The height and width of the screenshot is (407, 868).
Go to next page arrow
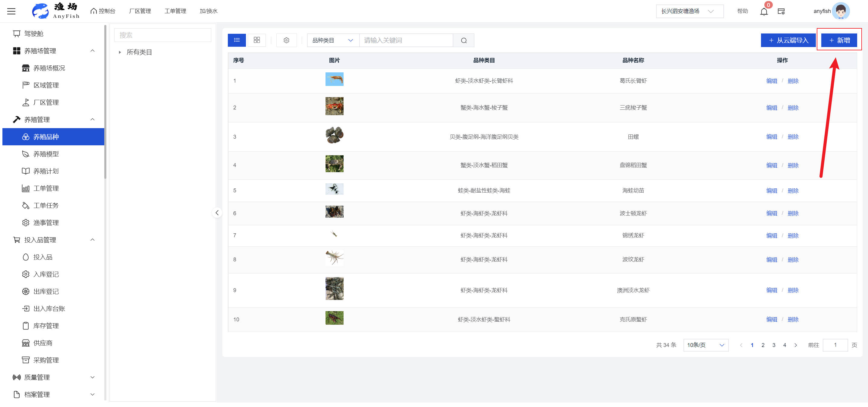pos(796,345)
